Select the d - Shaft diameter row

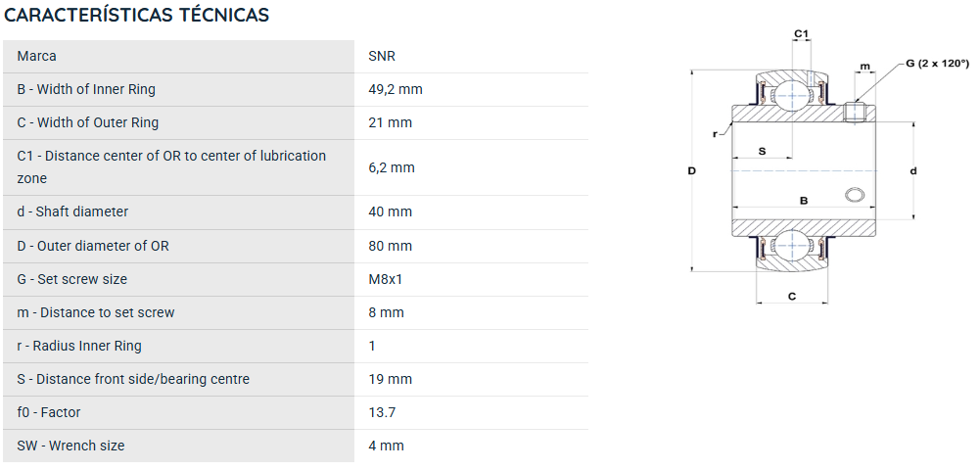pyautogui.click(x=296, y=211)
